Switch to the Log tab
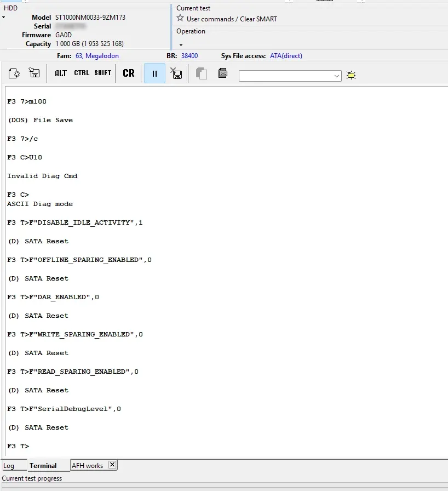448x491 pixels. (9, 466)
